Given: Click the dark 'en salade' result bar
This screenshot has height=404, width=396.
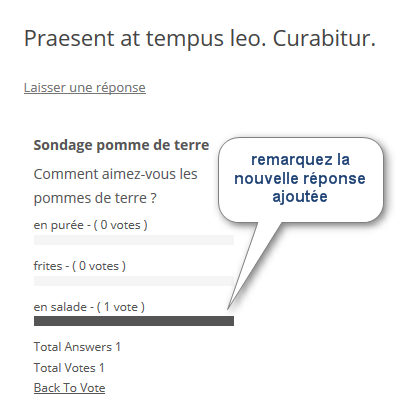Looking at the screenshot, I should [134, 321].
